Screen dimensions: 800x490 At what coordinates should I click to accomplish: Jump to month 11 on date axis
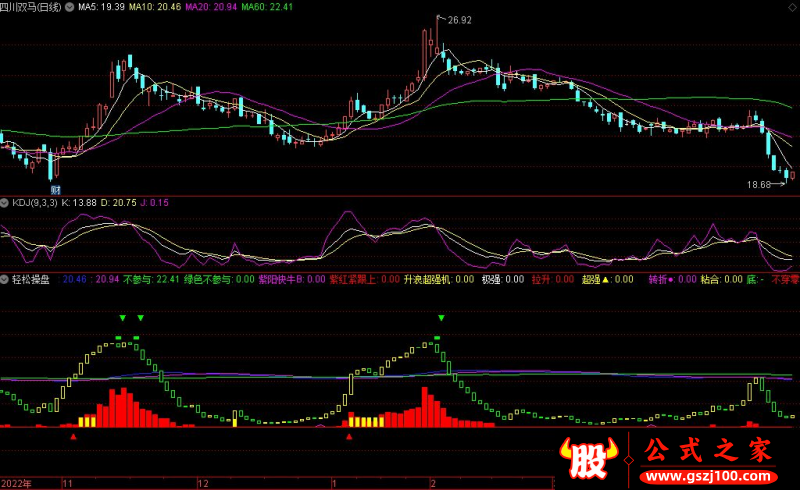click(x=67, y=483)
